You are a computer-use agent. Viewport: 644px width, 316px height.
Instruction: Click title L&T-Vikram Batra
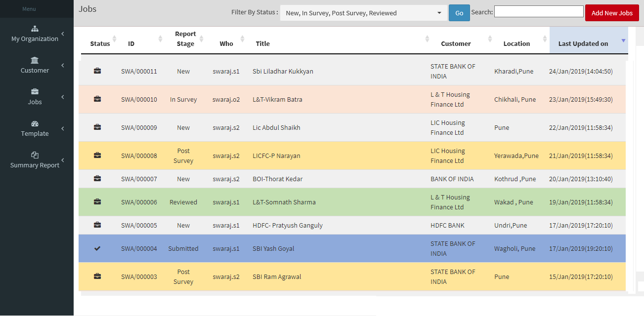[x=277, y=99]
